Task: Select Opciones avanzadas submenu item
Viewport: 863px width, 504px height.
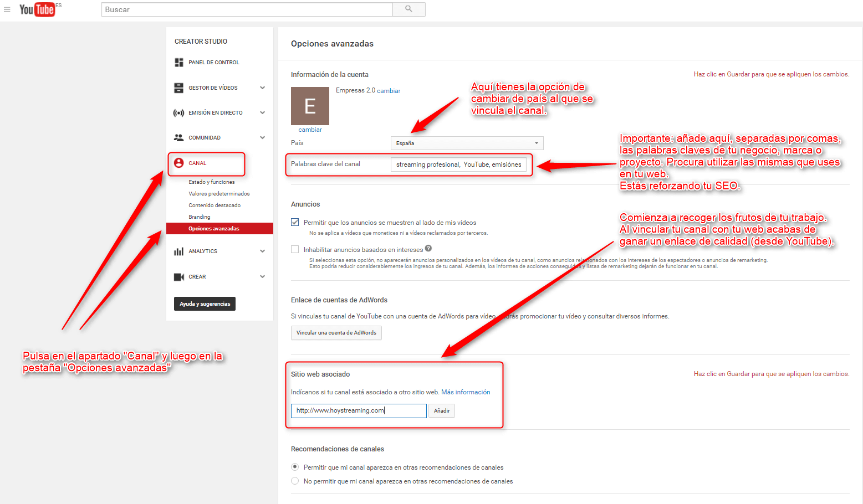Action: pos(219,229)
